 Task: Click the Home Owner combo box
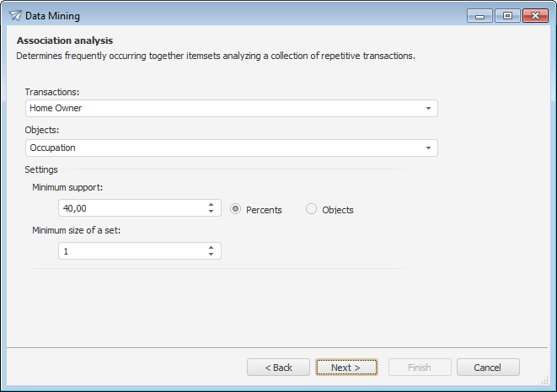point(223,109)
